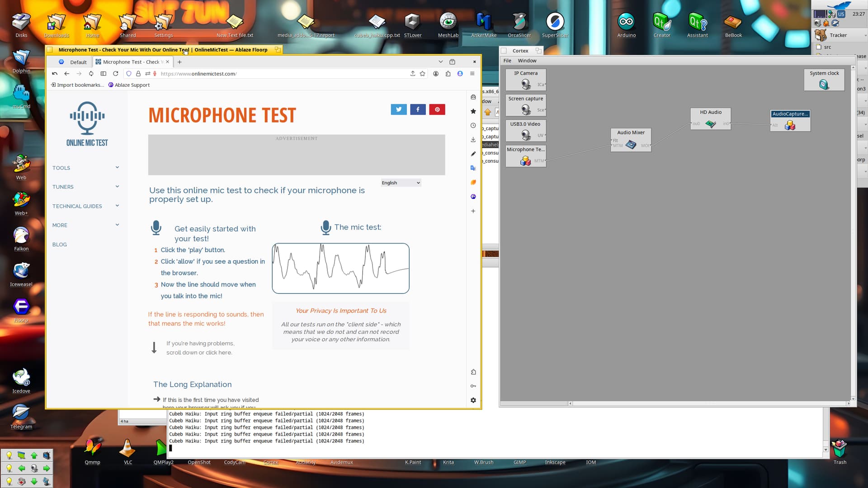868x488 pixels.
Task: Click the microphone permission indicator in address bar
Action: tap(155, 74)
